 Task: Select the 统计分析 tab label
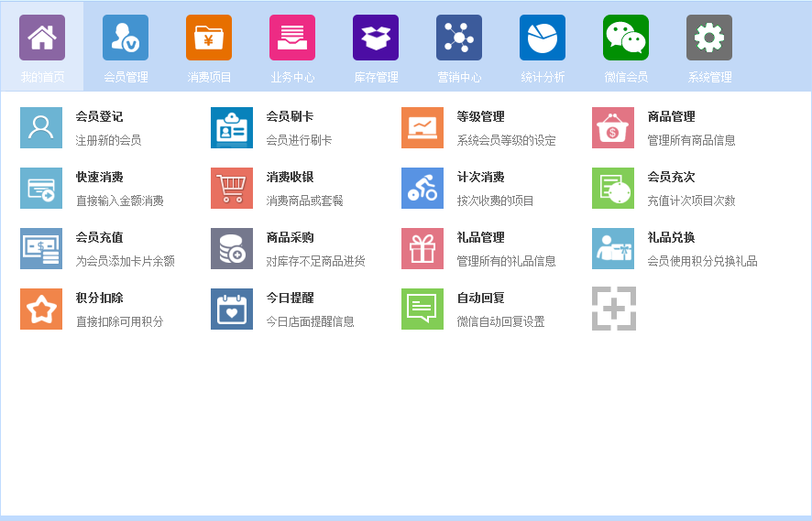coord(543,77)
